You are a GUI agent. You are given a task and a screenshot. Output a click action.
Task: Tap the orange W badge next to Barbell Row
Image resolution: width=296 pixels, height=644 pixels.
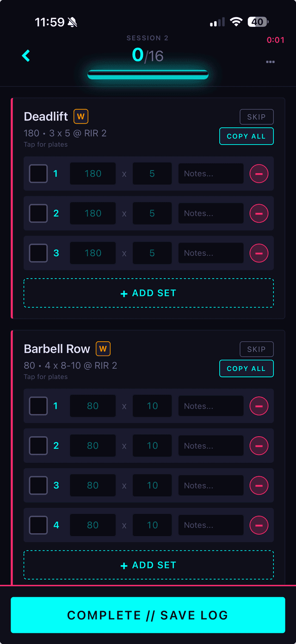[x=103, y=349]
